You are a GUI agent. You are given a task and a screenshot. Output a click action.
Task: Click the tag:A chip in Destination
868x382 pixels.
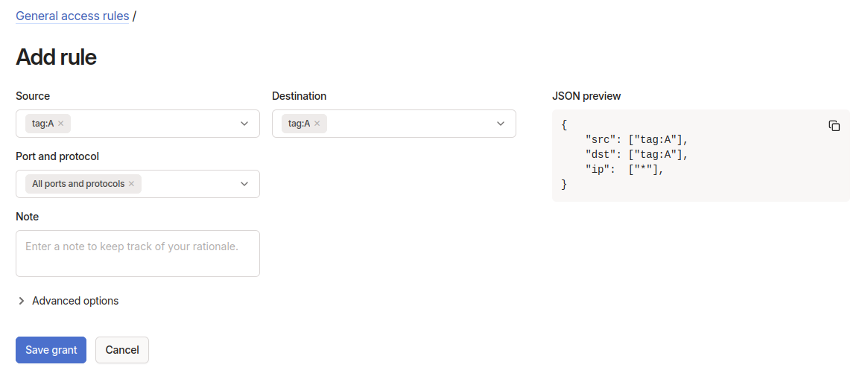click(299, 124)
